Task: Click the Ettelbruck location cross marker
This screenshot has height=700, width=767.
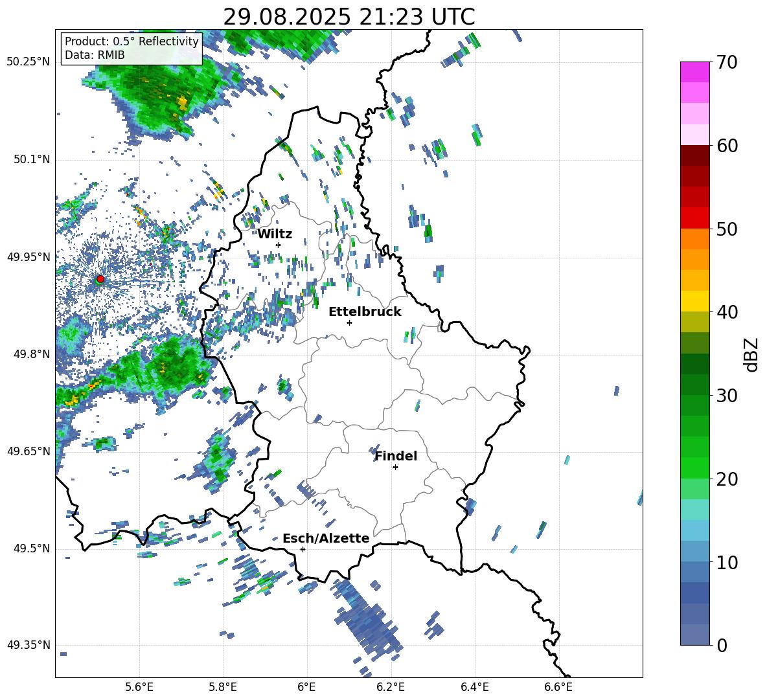Action: coord(349,322)
